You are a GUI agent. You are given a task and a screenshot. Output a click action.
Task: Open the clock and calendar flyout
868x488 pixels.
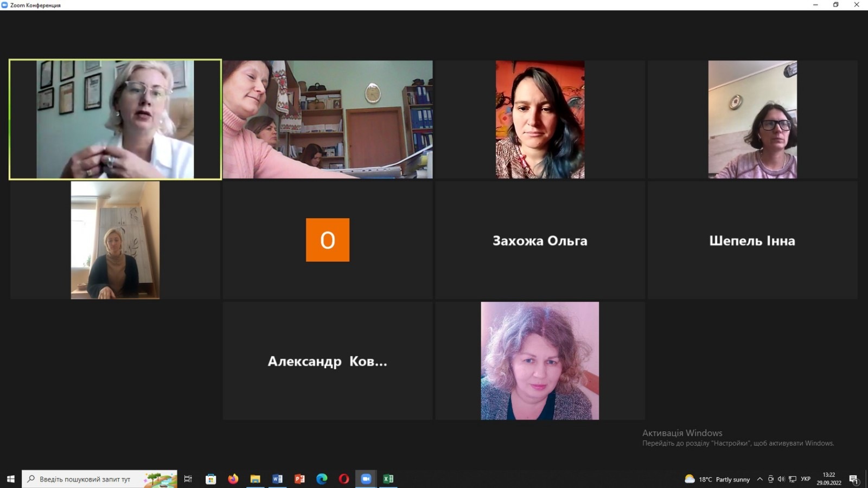(829, 479)
